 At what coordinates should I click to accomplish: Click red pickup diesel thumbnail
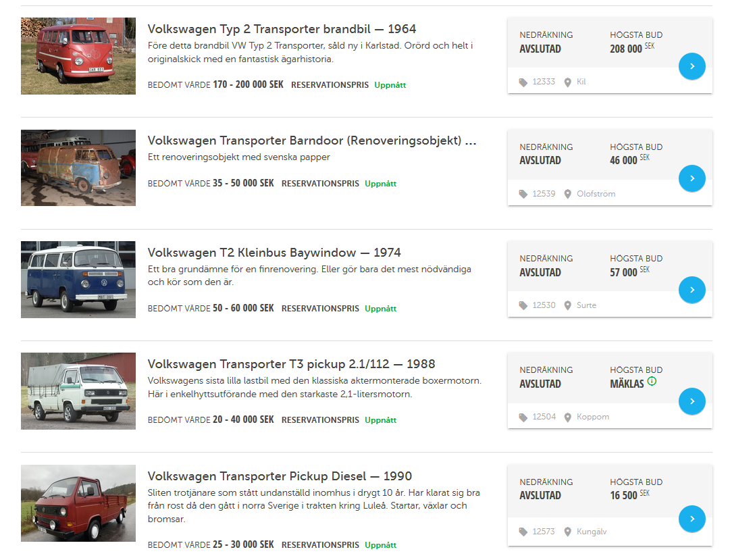tap(78, 503)
